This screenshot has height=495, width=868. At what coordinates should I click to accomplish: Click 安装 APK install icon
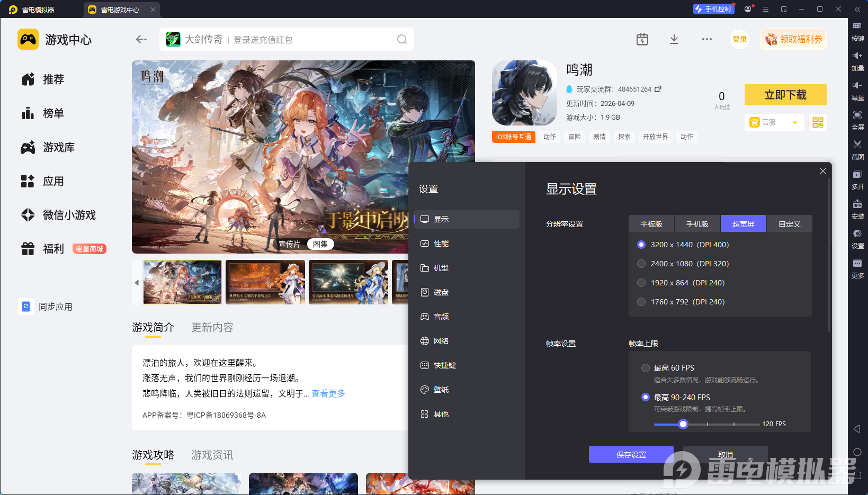[857, 210]
